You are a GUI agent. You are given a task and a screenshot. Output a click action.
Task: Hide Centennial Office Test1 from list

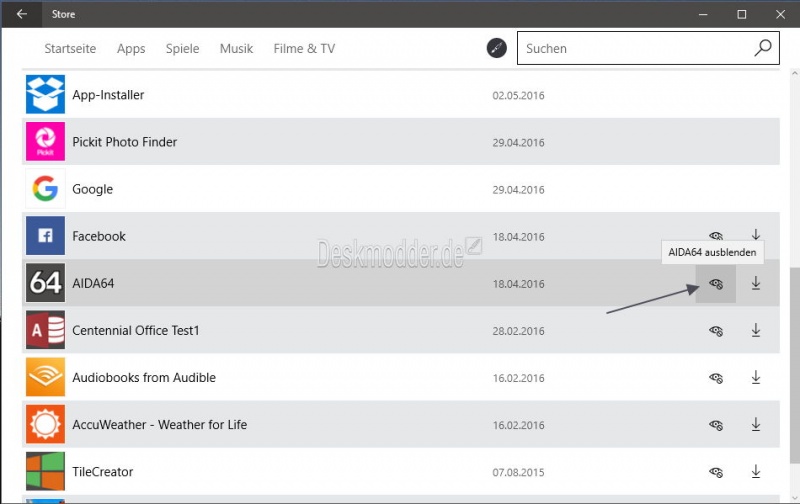point(716,331)
